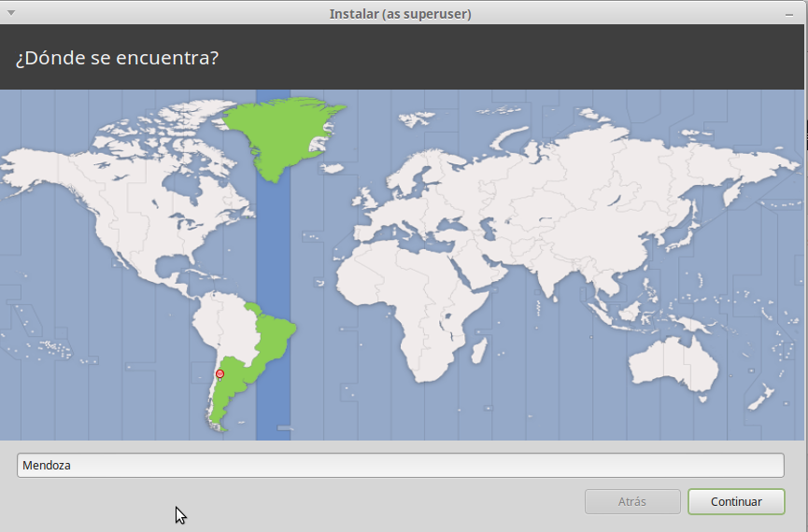The image size is (808, 532).
Task: Minimize the Instalar window
Action: 793,14
